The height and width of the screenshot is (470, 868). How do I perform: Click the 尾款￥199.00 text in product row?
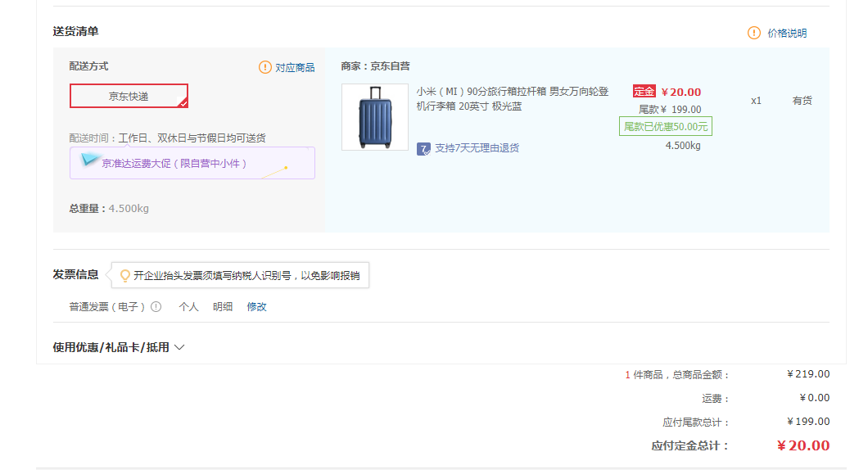pos(670,110)
